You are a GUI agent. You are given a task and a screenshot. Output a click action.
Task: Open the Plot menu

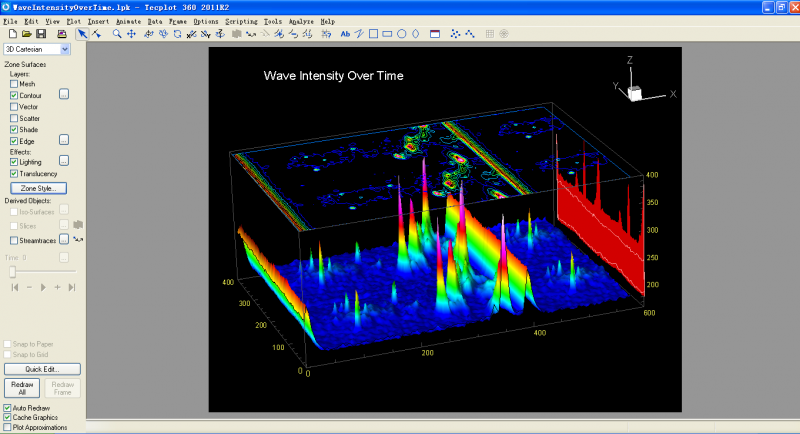tap(73, 21)
